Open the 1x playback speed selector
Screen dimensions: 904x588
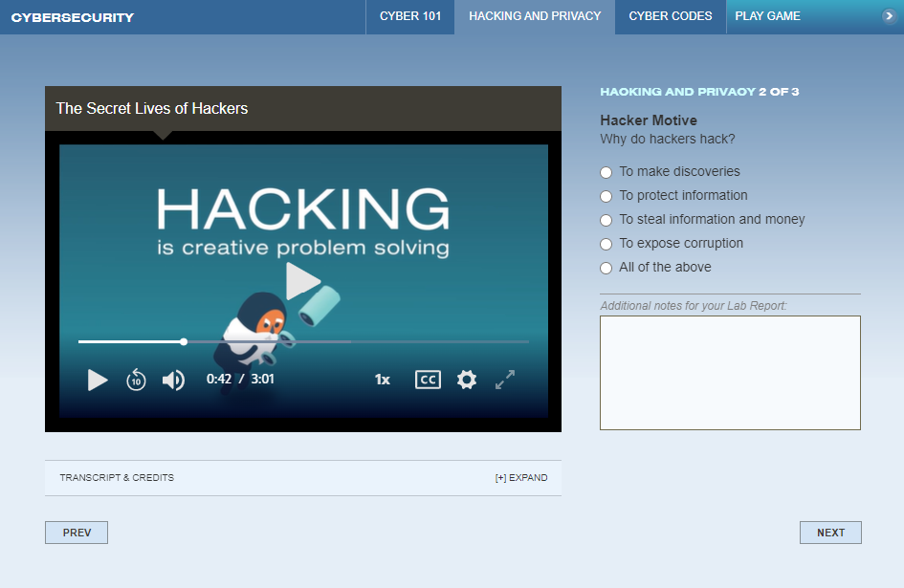point(383,380)
